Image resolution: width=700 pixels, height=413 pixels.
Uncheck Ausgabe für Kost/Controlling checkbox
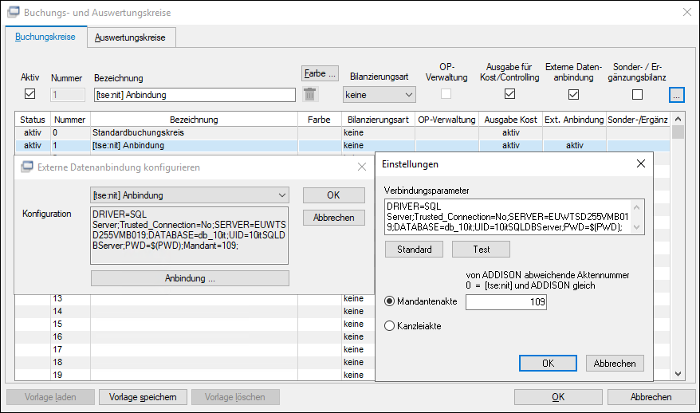pos(509,94)
